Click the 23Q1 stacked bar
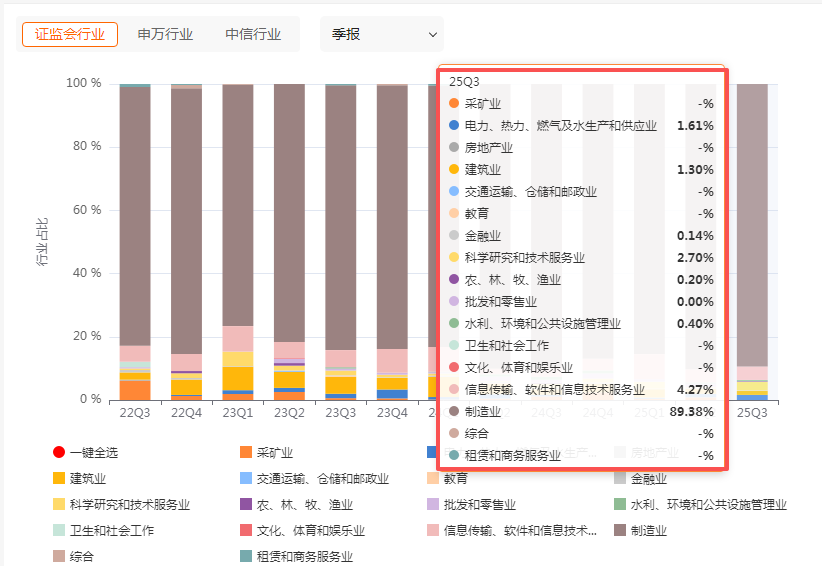 tap(237, 242)
